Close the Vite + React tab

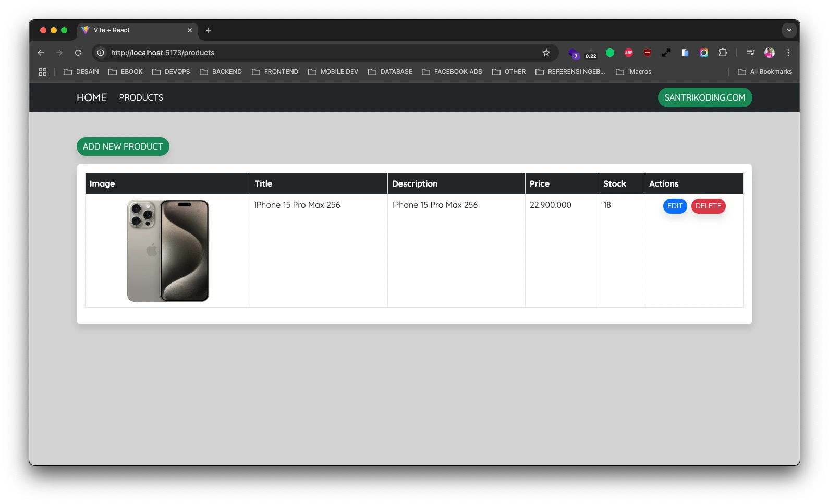point(190,30)
